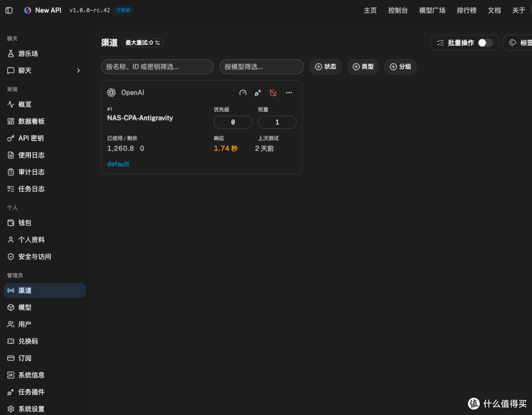The image size is (532, 415).
Task: Run speed test gauge icon on NAS-CPA-Antigravity
Action: tap(243, 93)
